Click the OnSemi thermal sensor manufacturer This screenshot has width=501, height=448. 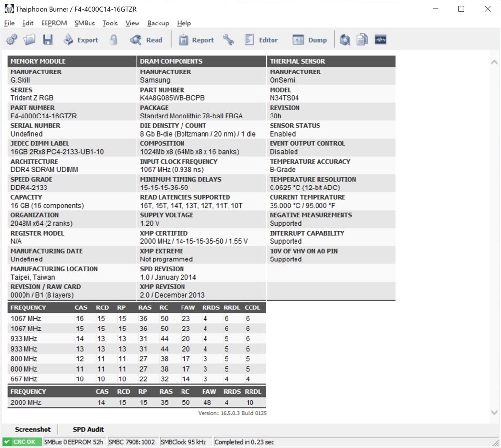tap(282, 80)
